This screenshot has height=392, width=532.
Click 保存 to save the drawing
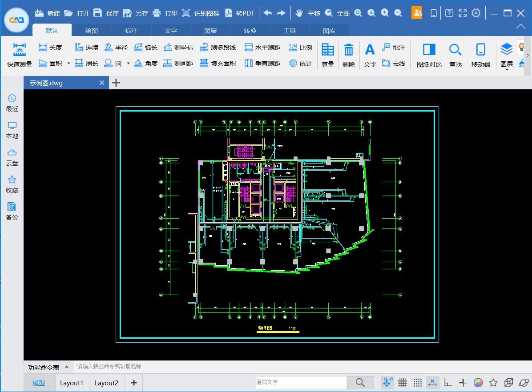point(106,13)
